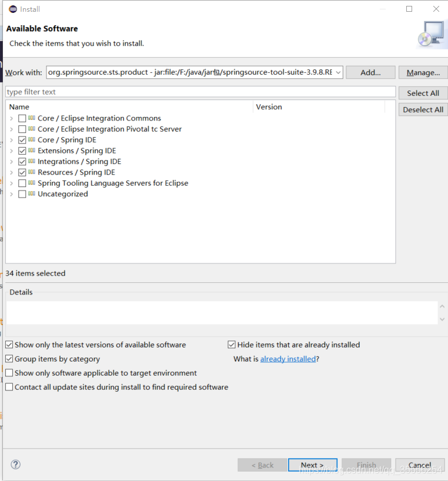Viewport: 448px width, 481px height.
Task: Select the Uncategorized row label
Action: (63, 194)
